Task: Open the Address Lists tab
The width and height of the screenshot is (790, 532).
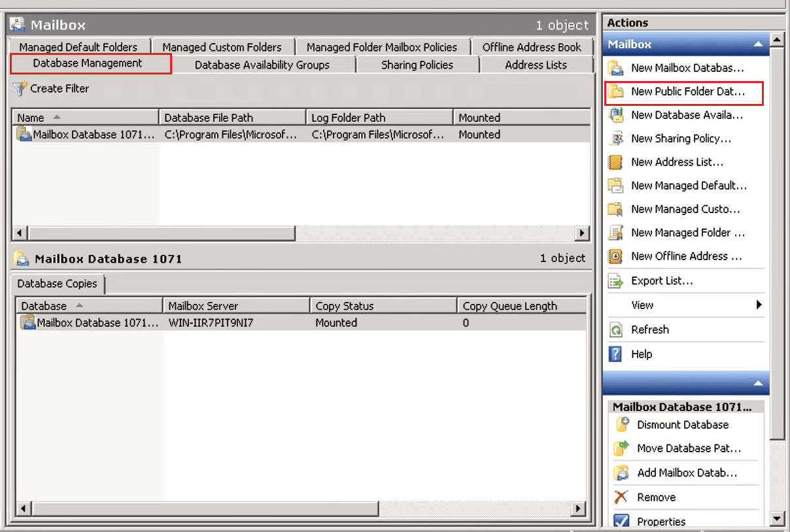Action: [536, 65]
